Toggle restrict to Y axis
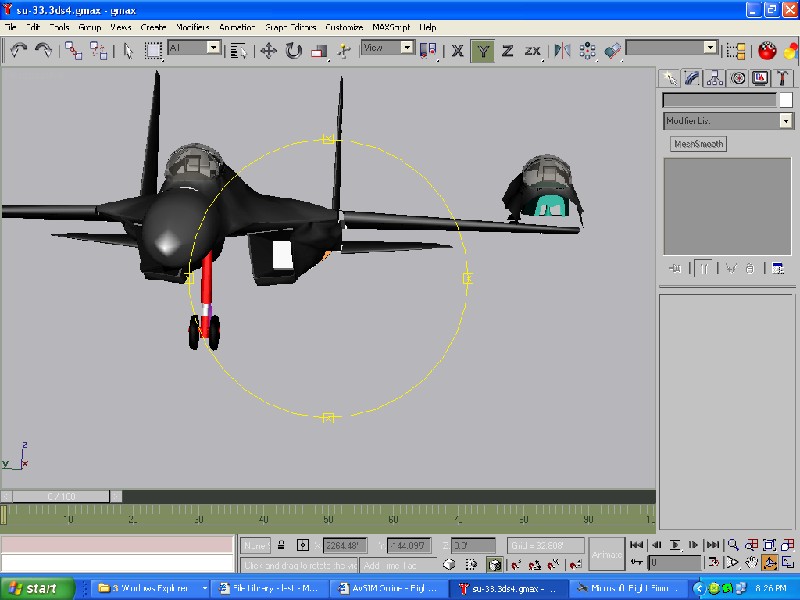The height and width of the screenshot is (600, 800). pyautogui.click(x=483, y=50)
